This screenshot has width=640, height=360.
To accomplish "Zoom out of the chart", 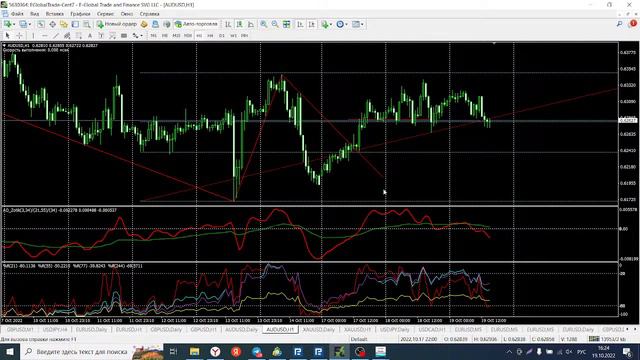I will pyautogui.click(x=275, y=24).
